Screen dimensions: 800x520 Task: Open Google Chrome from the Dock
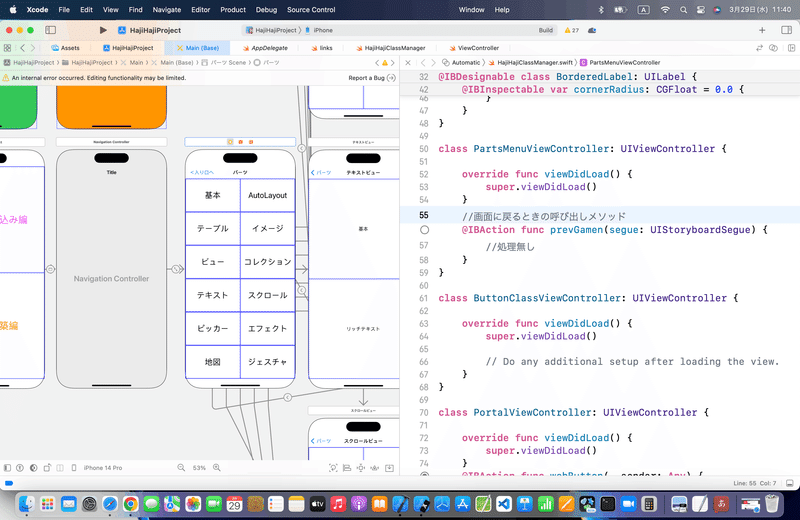[131, 504]
